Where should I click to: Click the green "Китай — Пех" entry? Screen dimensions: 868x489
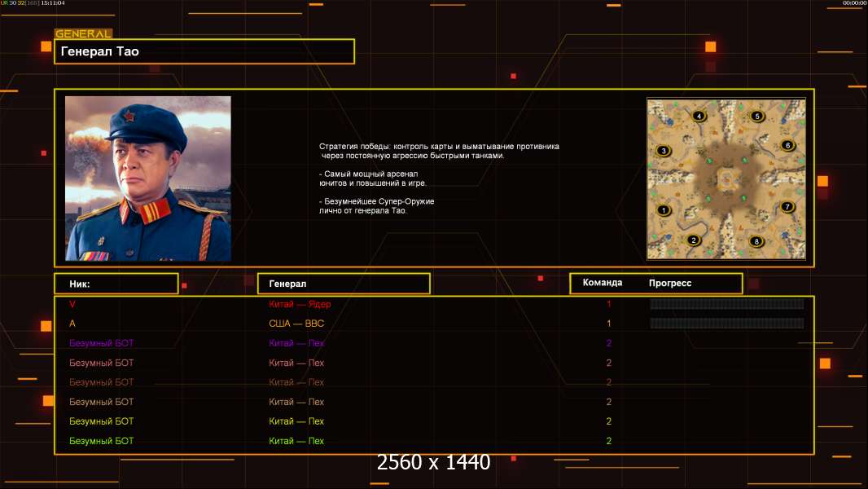pos(296,442)
